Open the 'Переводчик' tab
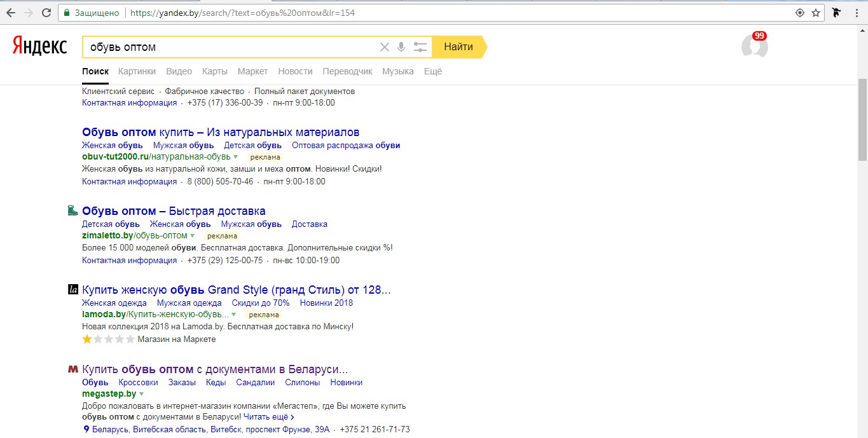 (347, 71)
